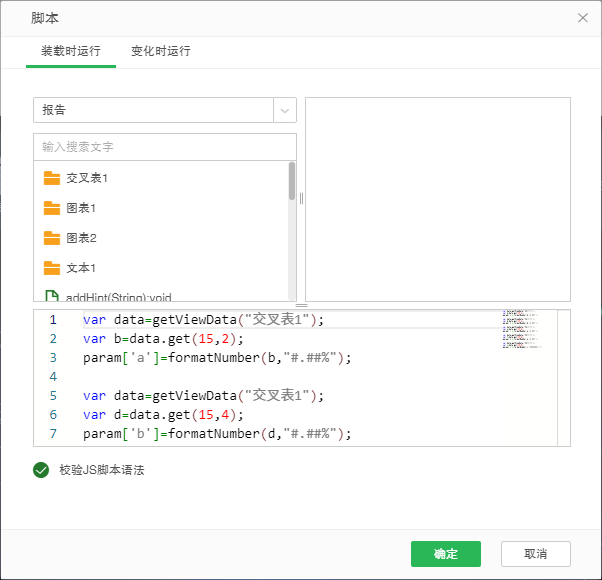Click the 输入搜索文字 search field
Viewport: 602px width, 580px height.
(165, 147)
